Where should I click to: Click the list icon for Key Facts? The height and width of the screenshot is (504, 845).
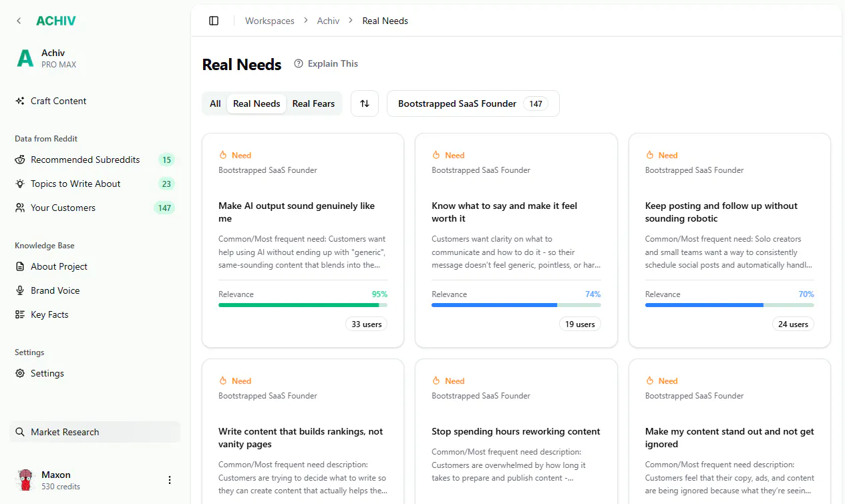coord(20,314)
